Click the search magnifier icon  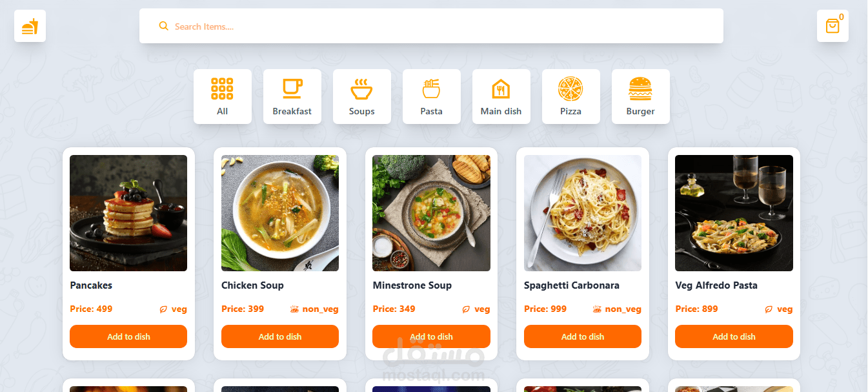pos(163,26)
